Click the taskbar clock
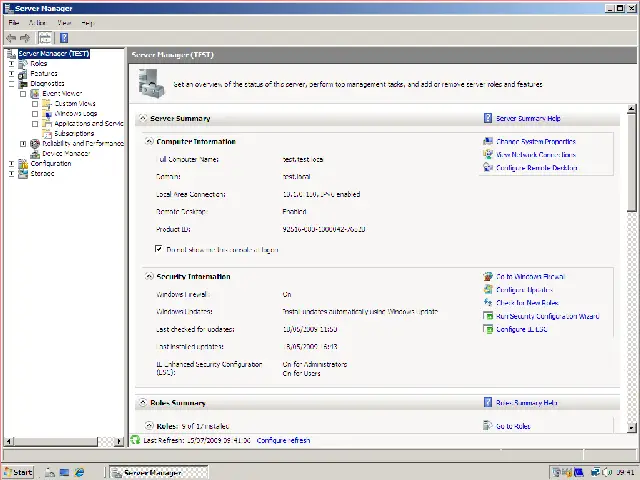The image size is (640, 480). [626, 472]
